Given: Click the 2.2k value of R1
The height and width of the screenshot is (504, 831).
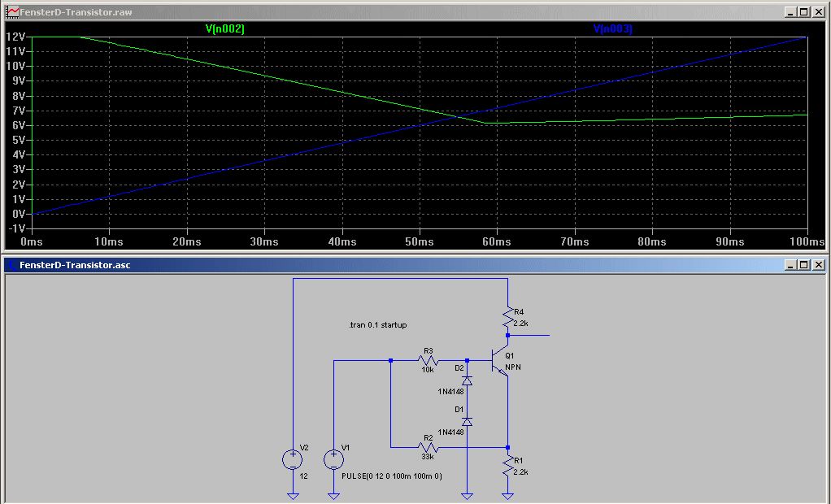Looking at the screenshot, I should tap(520, 472).
